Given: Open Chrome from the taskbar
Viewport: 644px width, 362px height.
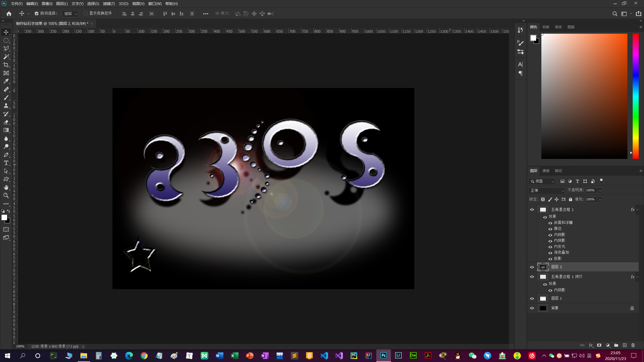Looking at the screenshot, I should click(x=144, y=355).
